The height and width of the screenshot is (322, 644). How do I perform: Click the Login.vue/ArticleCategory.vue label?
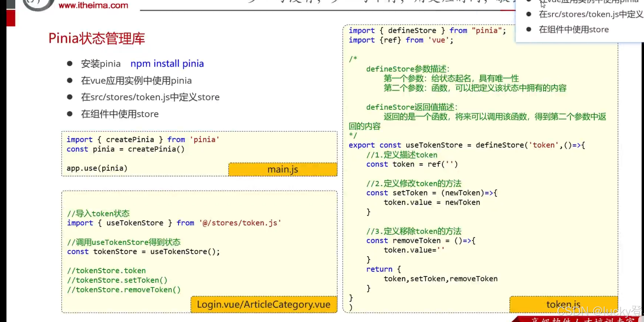click(264, 304)
